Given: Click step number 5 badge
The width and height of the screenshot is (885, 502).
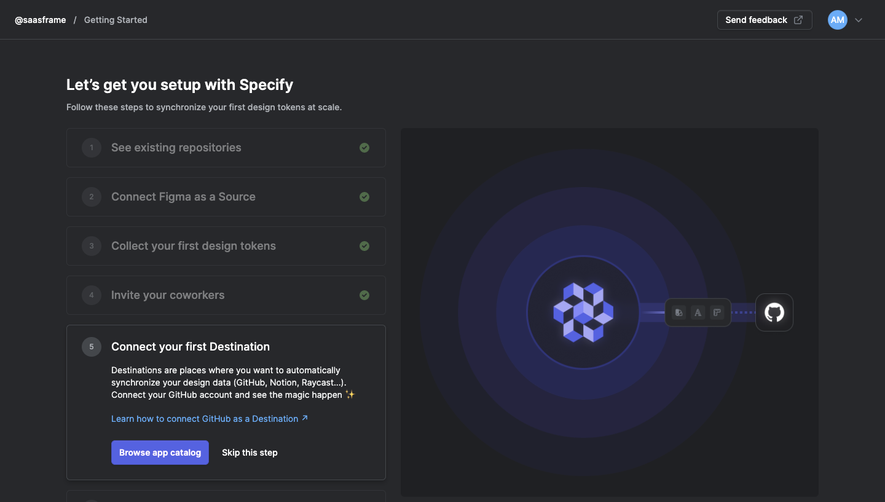Looking at the screenshot, I should pyautogui.click(x=91, y=347).
